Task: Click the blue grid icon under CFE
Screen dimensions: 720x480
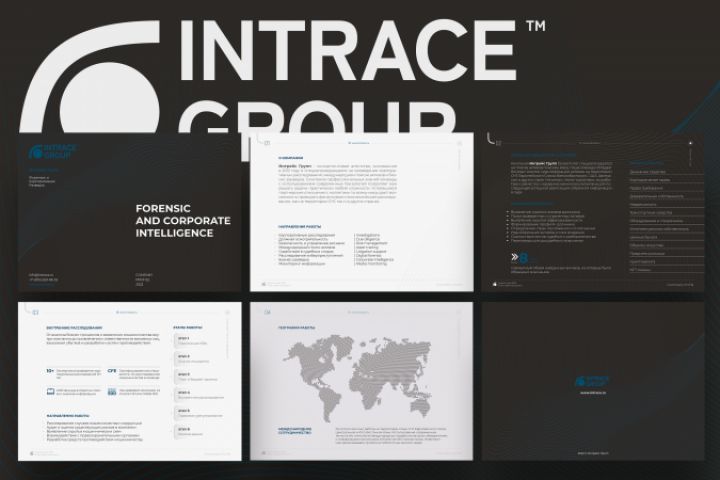Action: tap(112, 391)
